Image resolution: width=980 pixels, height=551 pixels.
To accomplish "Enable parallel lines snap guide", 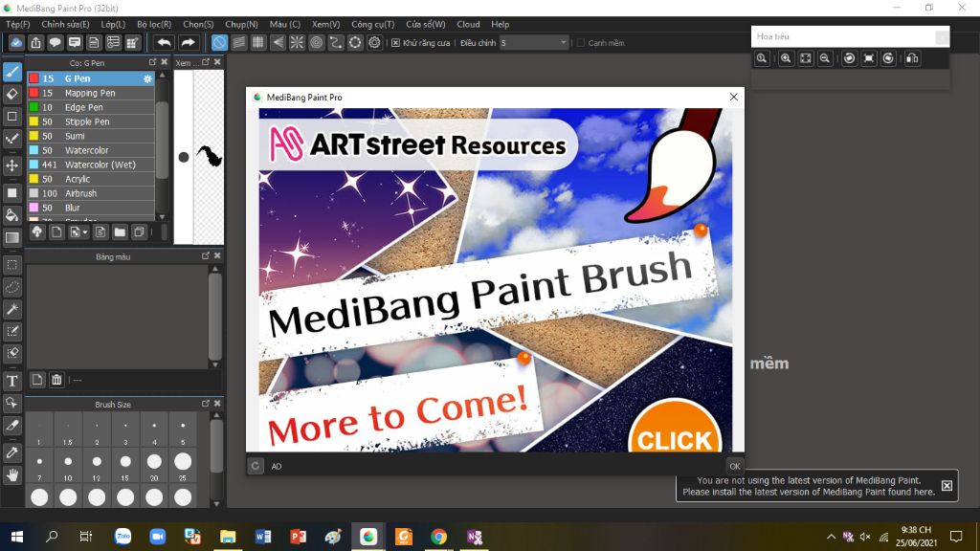I will coord(238,42).
